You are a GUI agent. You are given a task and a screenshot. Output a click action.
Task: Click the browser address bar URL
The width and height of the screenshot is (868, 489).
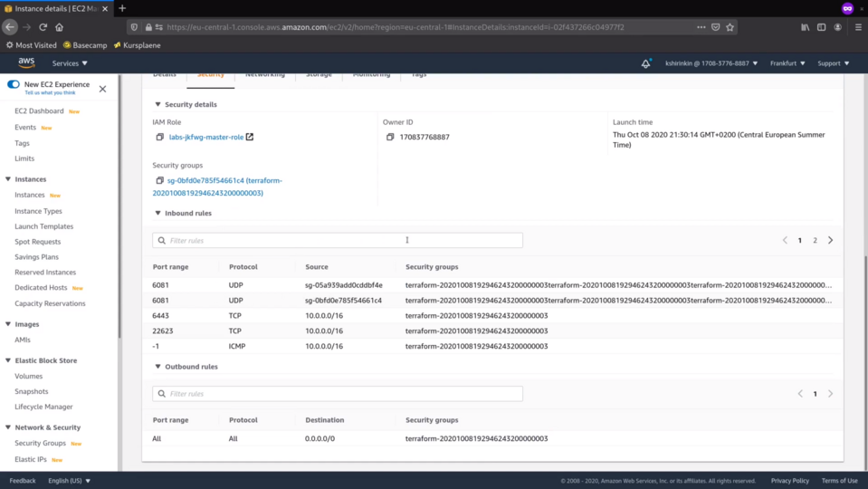coord(396,27)
